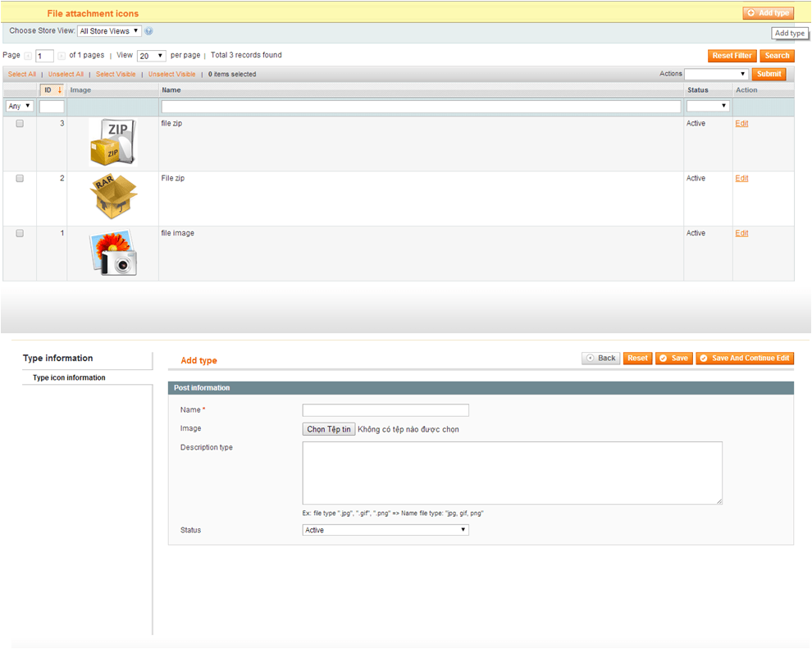Select the checkbox for file image row
Image resolution: width=812 pixels, height=649 pixels.
pyautogui.click(x=20, y=233)
